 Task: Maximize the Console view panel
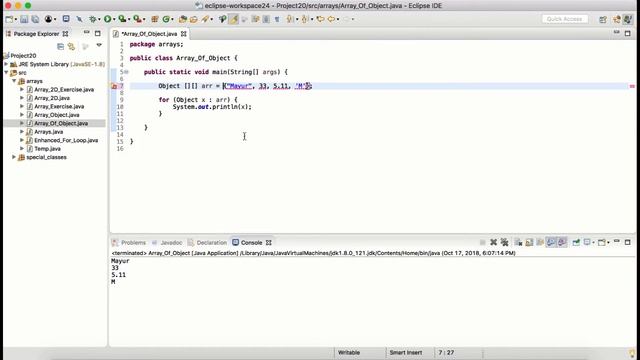point(628,242)
